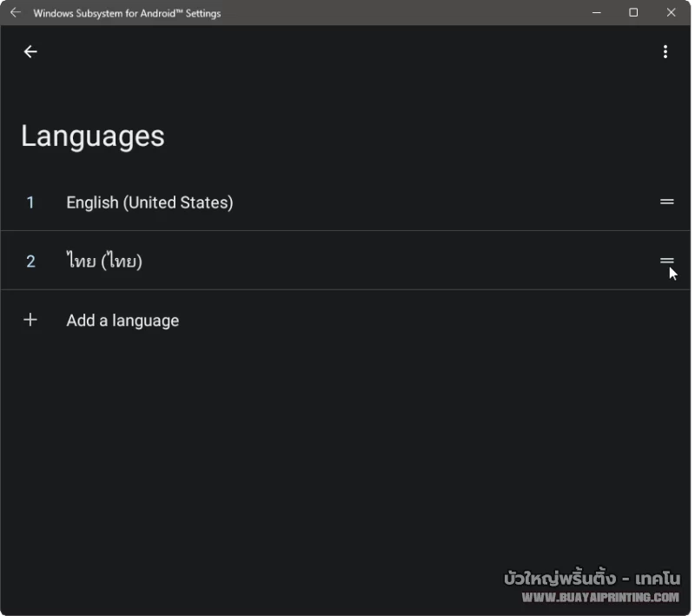Click the in-app back arrow above Languages
Viewport: 695px width, 616px height.
(x=30, y=52)
